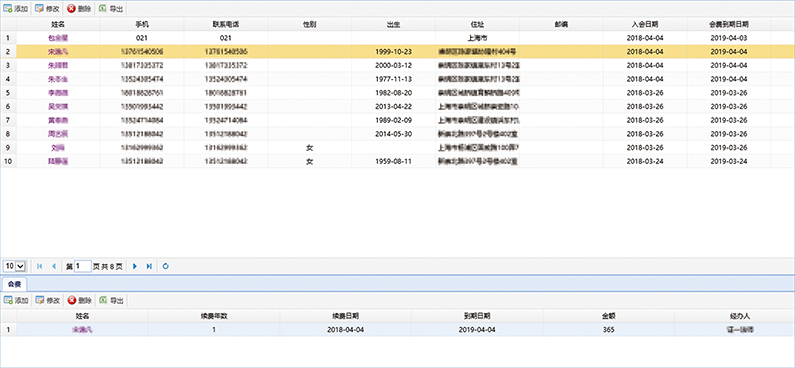Select the birth date cell 1989-02-09

click(x=393, y=120)
